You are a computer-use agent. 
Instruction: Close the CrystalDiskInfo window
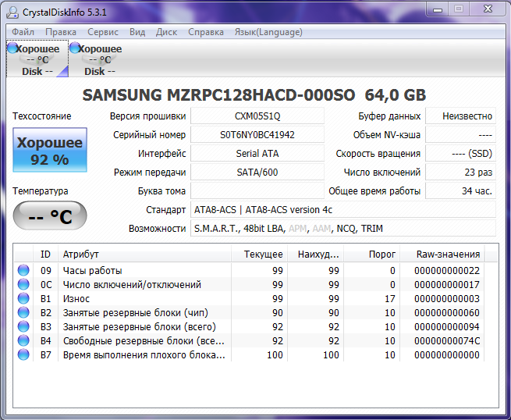[x=488, y=10]
